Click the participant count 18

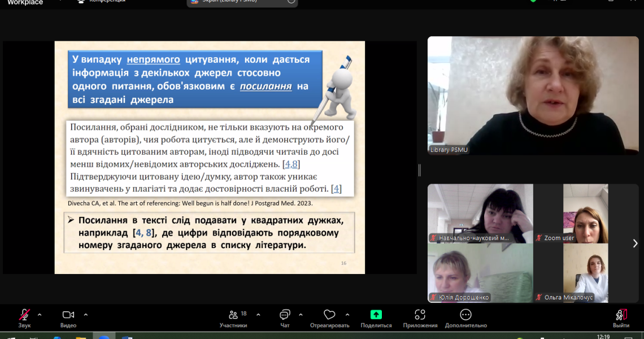point(243,314)
